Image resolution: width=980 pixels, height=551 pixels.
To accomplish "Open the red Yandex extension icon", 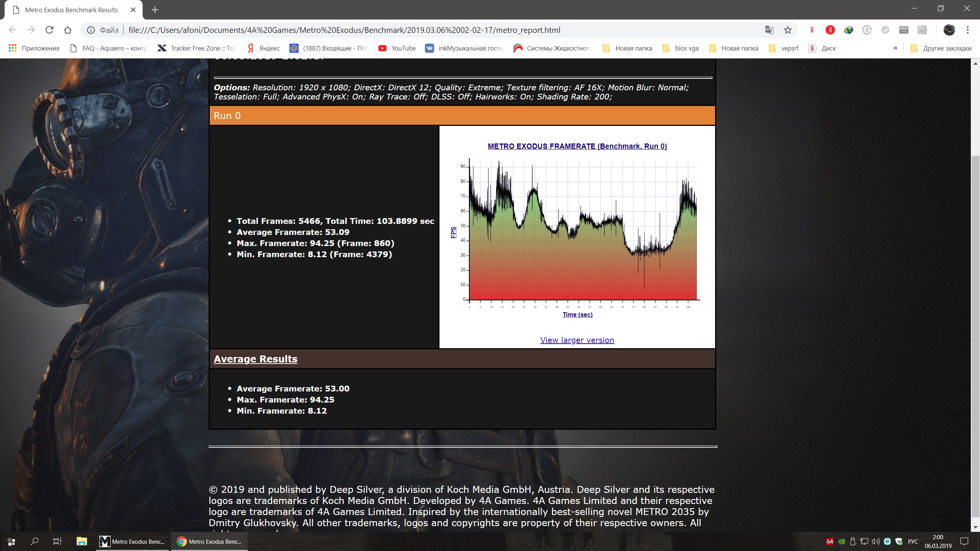I will (x=830, y=30).
